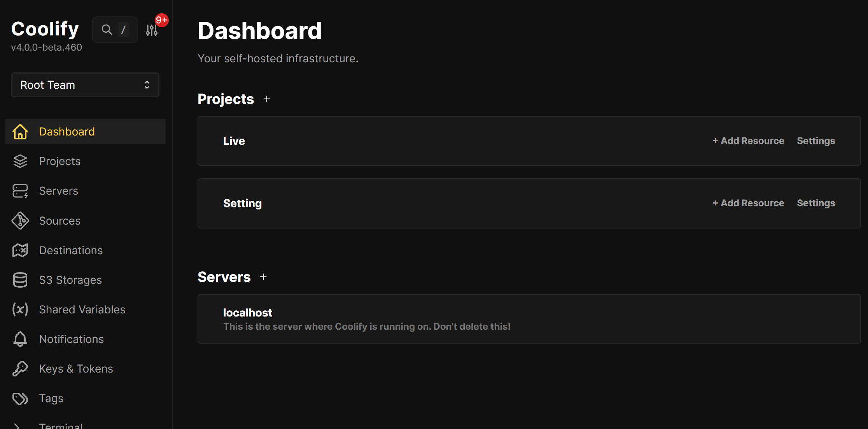The width and height of the screenshot is (868, 429).
Task: Add a new server with plus icon
Action: tap(263, 277)
